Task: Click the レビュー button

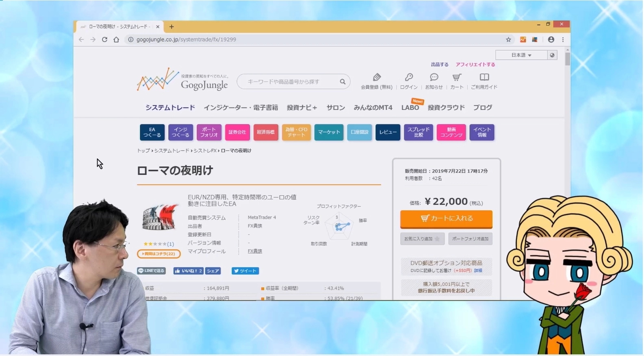Action: (388, 132)
